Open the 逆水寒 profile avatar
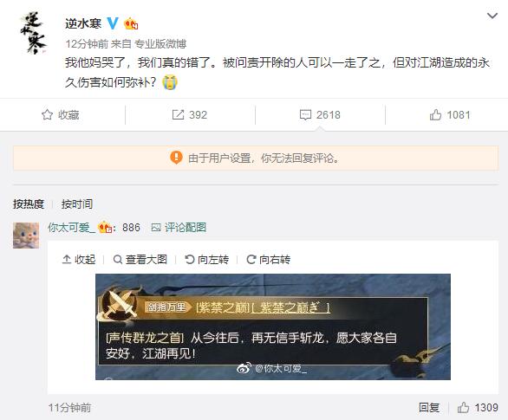This screenshot has width=508, height=420. [x=33, y=33]
